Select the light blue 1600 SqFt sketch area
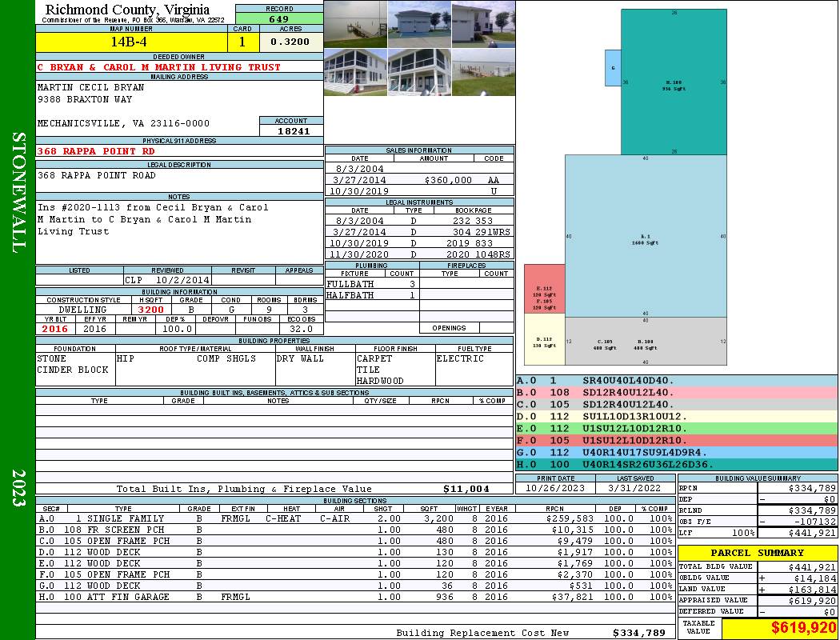 646,236
